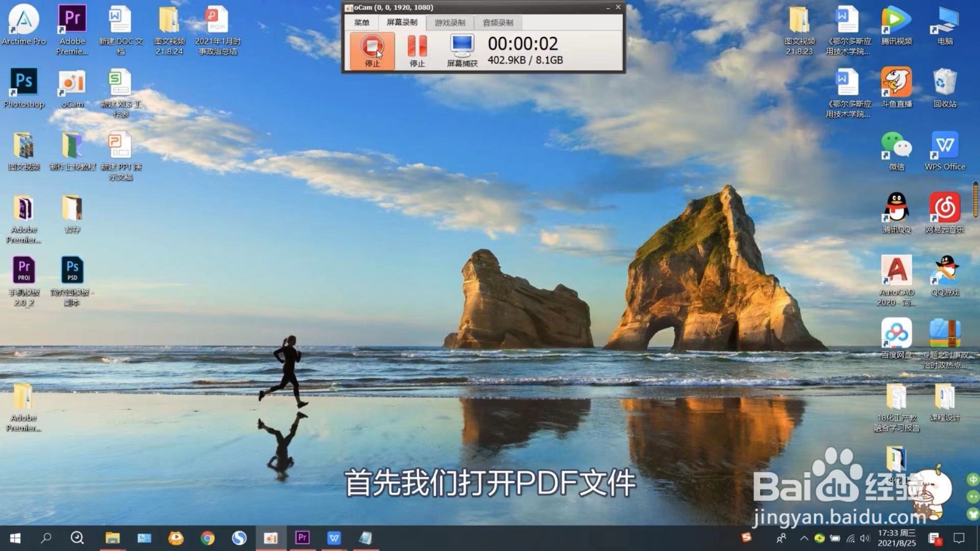
Task: Switch to Premiere Pro in the taskbar
Action: coord(302,538)
